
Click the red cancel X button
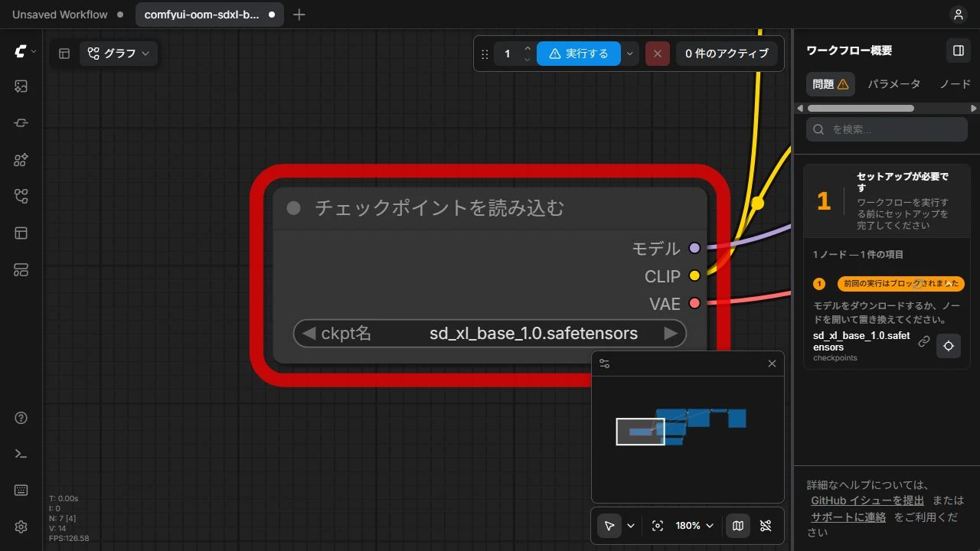click(x=657, y=54)
